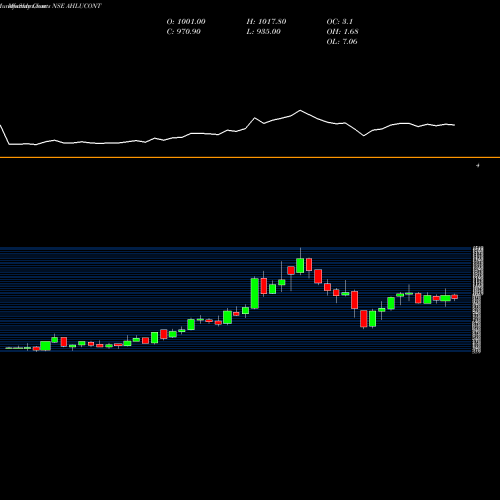Click the highest peak of the white line chart
500x500 pixels.
coord(300,110)
